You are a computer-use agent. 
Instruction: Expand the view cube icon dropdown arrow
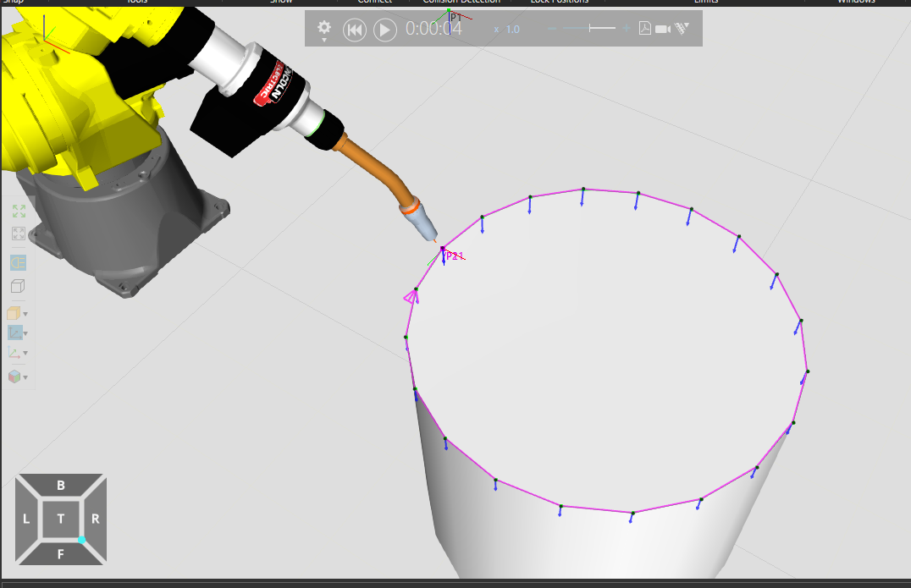pyautogui.click(x=25, y=377)
